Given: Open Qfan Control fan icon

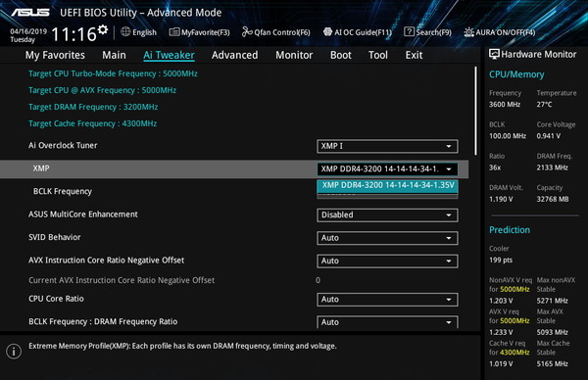Looking at the screenshot, I should [x=247, y=32].
